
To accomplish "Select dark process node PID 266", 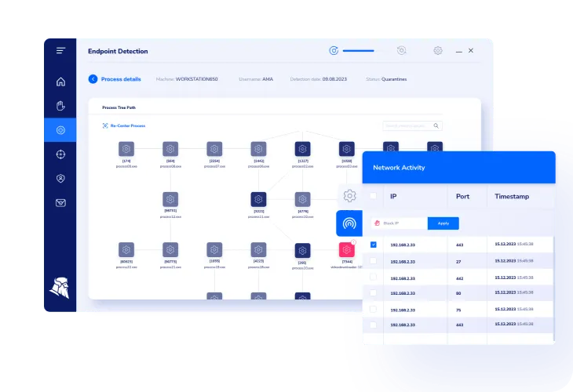I will click(302, 250).
